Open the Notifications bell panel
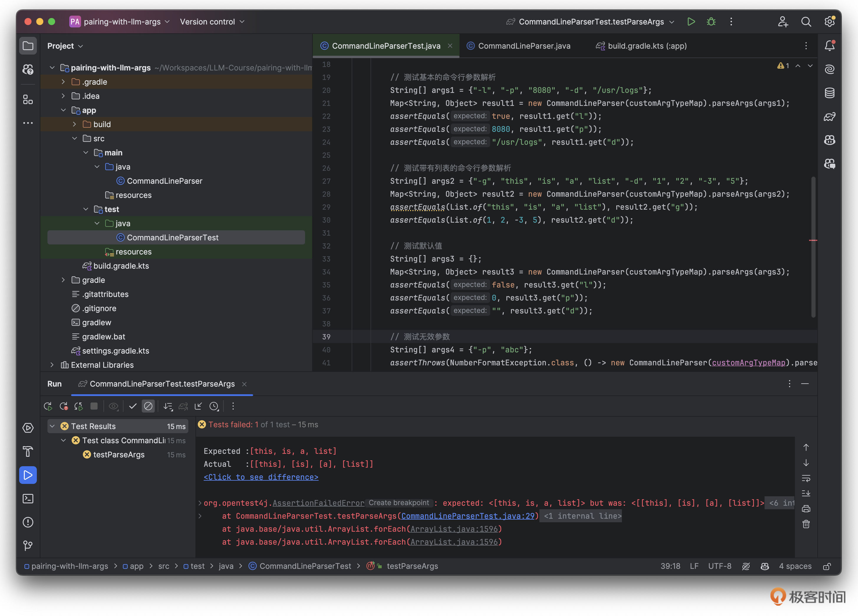Image resolution: width=858 pixels, height=616 pixels. point(829,46)
